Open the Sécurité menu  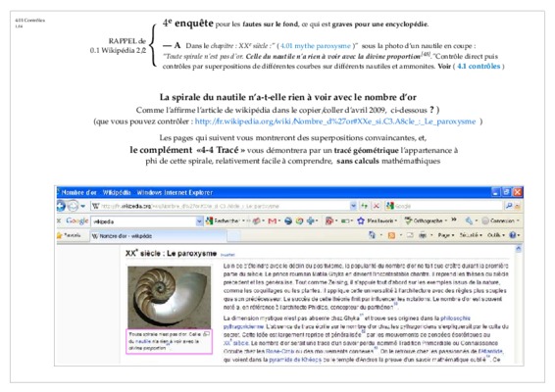coord(471,235)
